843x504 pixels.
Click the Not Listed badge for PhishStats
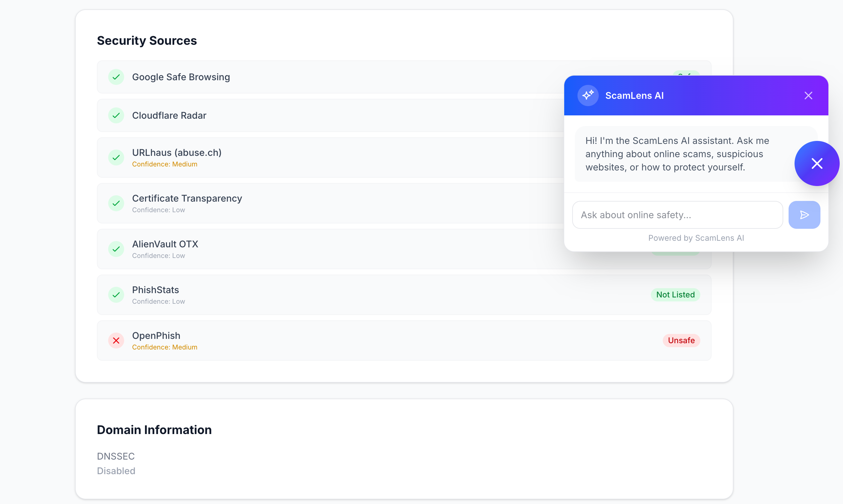pos(675,294)
